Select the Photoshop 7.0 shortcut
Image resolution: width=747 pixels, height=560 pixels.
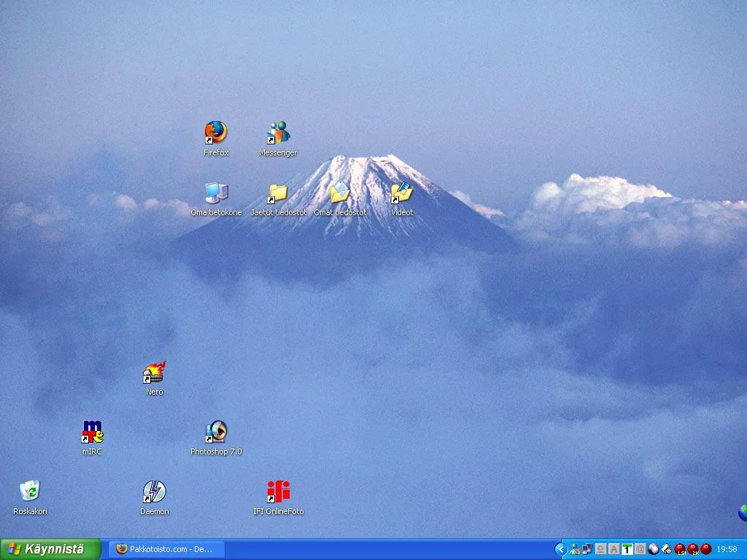[216, 432]
